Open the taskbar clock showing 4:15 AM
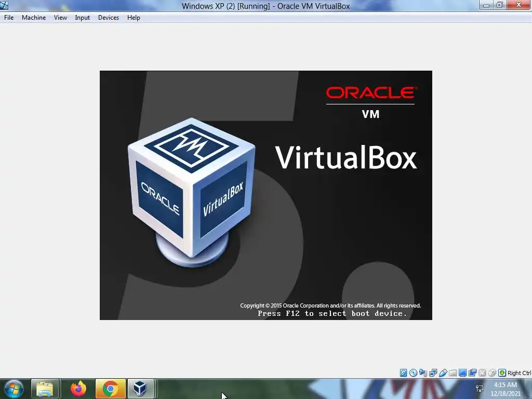The height and width of the screenshot is (399, 532). [505, 389]
